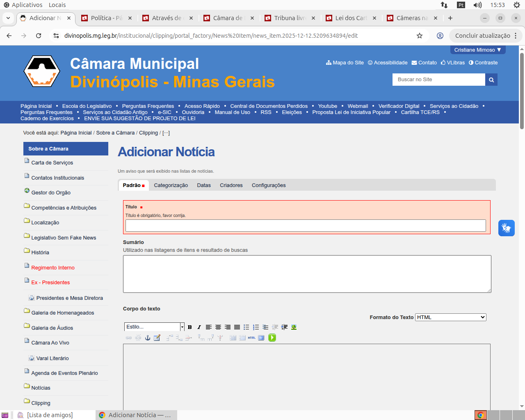Image resolution: width=525 pixels, height=420 pixels.
Task: Click the Concluir atualização browser button
Action: [482, 36]
